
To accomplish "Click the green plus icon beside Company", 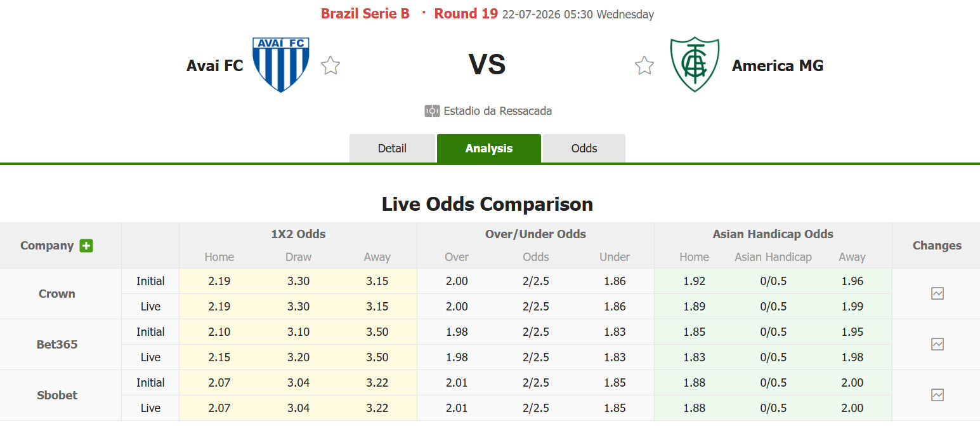I will coord(86,246).
